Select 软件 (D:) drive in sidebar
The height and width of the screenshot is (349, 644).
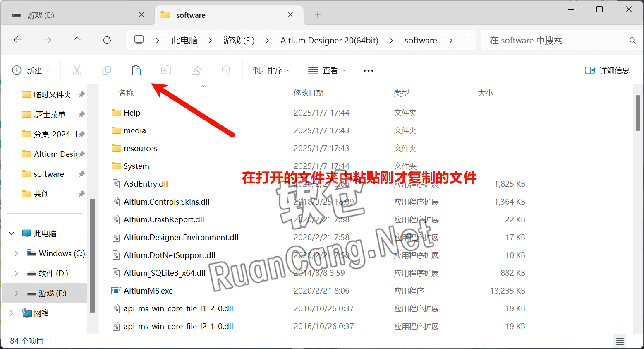(53, 273)
